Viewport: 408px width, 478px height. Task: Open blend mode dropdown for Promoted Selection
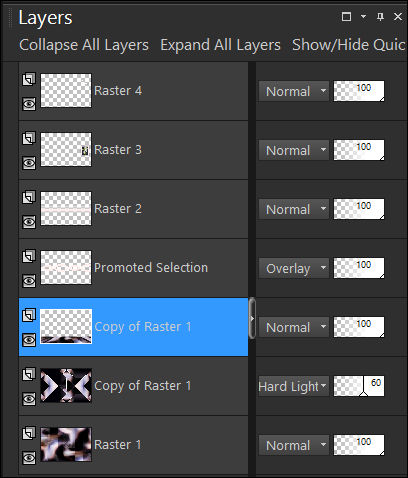click(x=294, y=268)
